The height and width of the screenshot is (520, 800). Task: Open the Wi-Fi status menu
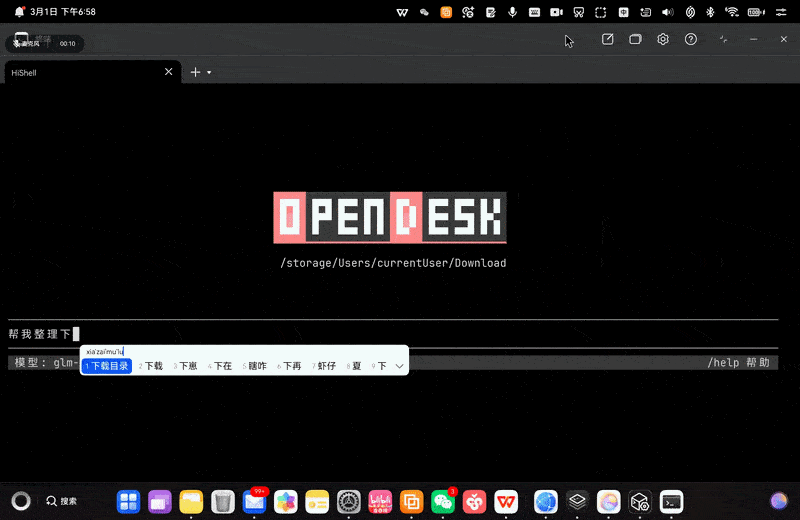[732, 12]
